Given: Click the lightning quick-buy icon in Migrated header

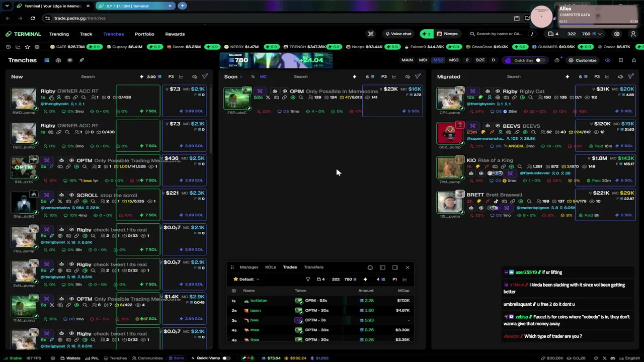Looking at the screenshot, I should tap(568, 76).
